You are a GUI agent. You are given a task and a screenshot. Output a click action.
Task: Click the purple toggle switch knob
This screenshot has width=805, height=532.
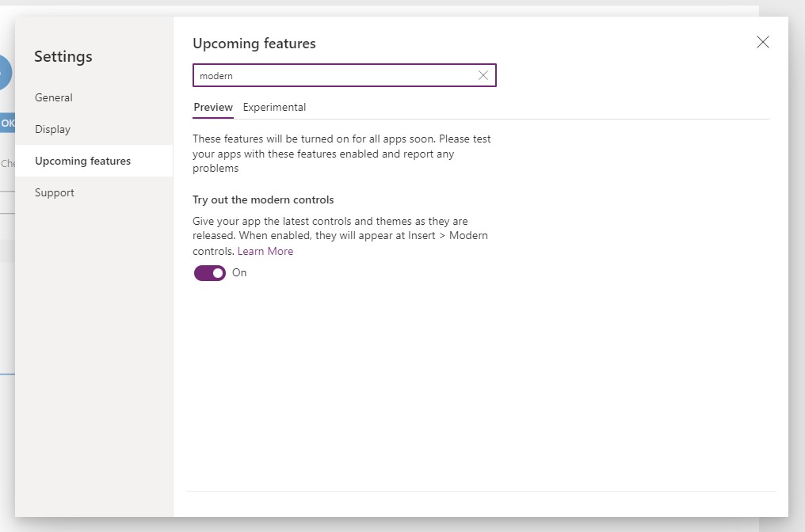point(217,272)
